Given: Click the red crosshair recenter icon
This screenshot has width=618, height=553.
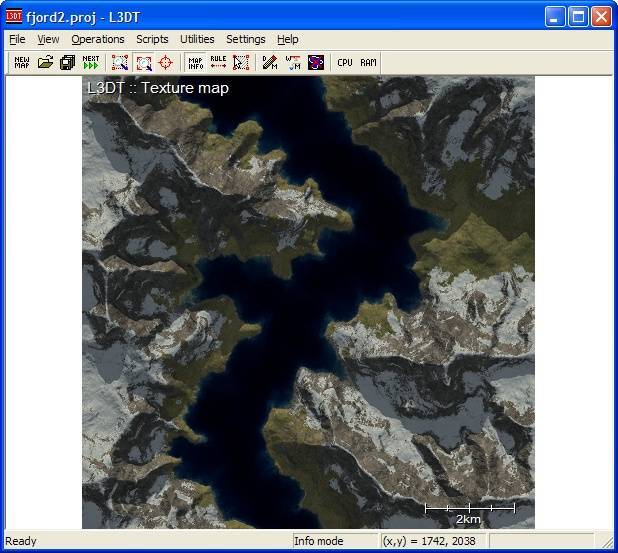Looking at the screenshot, I should point(166,62).
